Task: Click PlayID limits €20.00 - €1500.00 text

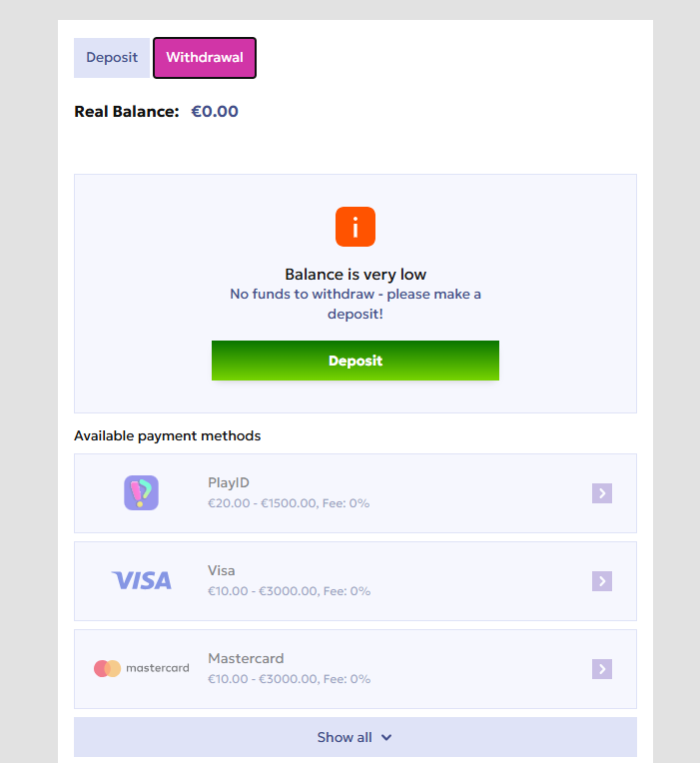Action: [289, 503]
